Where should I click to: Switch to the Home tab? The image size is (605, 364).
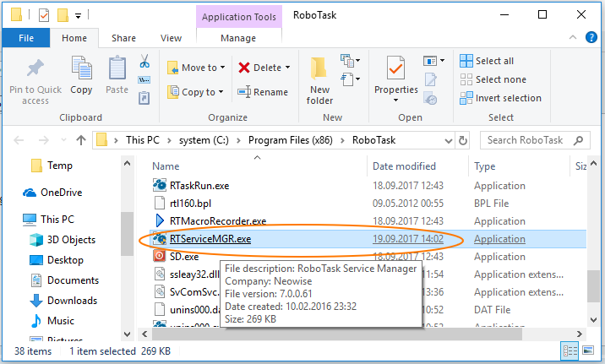[x=74, y=38]
